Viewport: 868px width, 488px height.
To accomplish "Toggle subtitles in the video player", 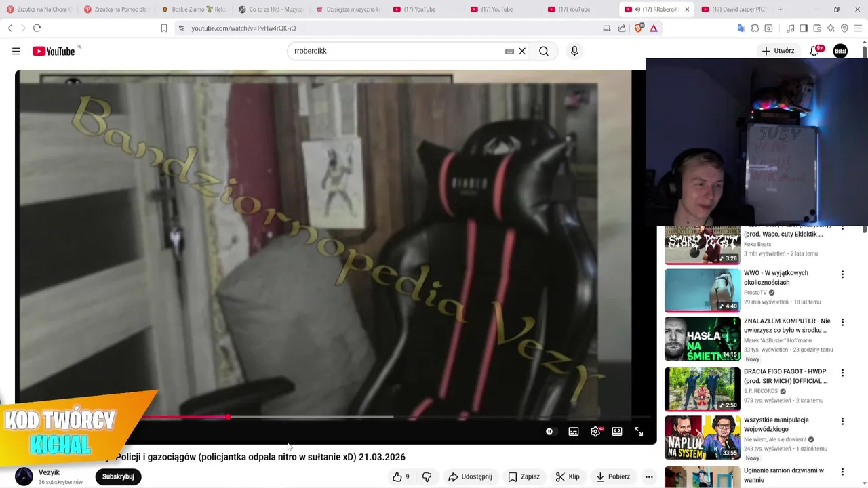I will [574, 432].
